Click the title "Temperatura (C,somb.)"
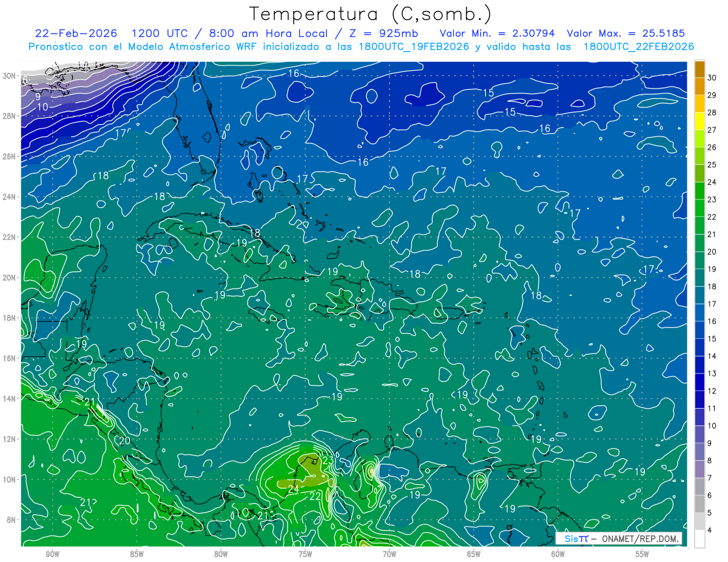728x562 pixels. click(371, 14)
